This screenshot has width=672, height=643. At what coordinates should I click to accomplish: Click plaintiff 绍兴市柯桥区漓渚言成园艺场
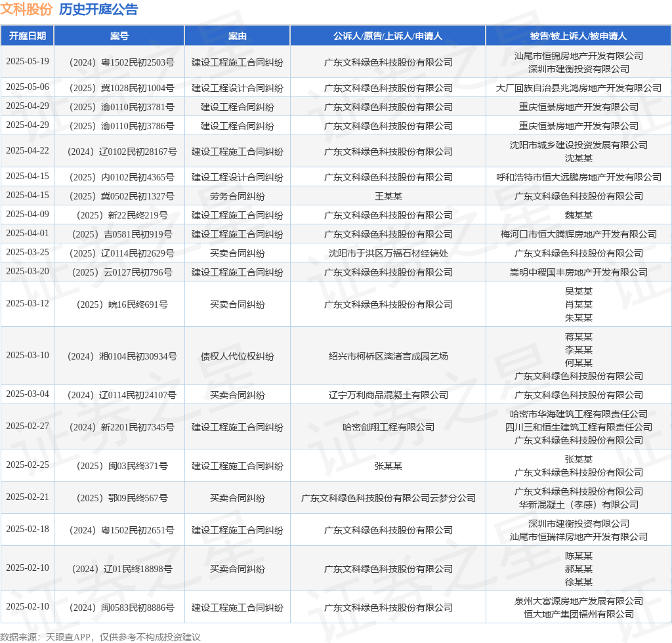tap(388, 356)
